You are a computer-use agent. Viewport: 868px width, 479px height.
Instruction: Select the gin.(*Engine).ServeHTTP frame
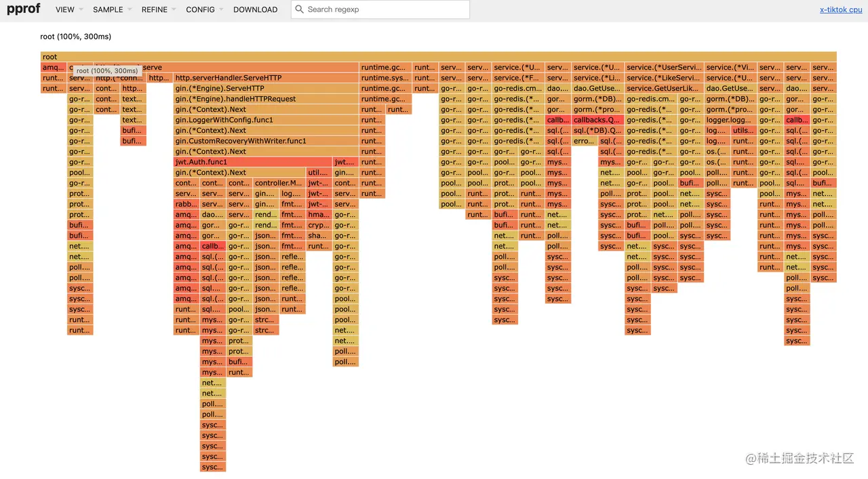(267, 89)
